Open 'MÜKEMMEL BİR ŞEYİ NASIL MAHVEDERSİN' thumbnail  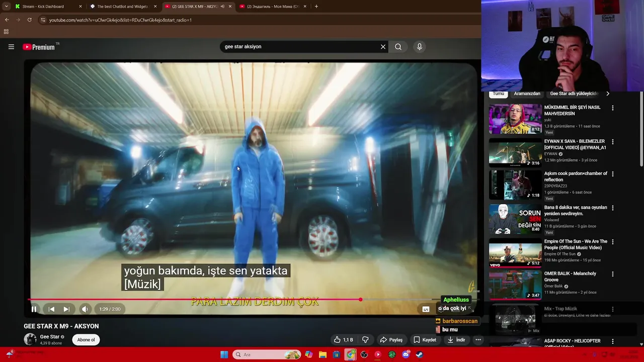click(515, 119)
